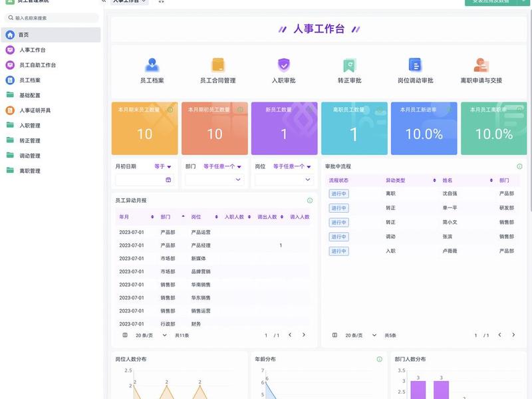Viewport: 532px width, 399px height.
Task: Open 20条/页 dropdown in 员工异动月报 table
Action: pyautogui.click(x=151, y=335)
